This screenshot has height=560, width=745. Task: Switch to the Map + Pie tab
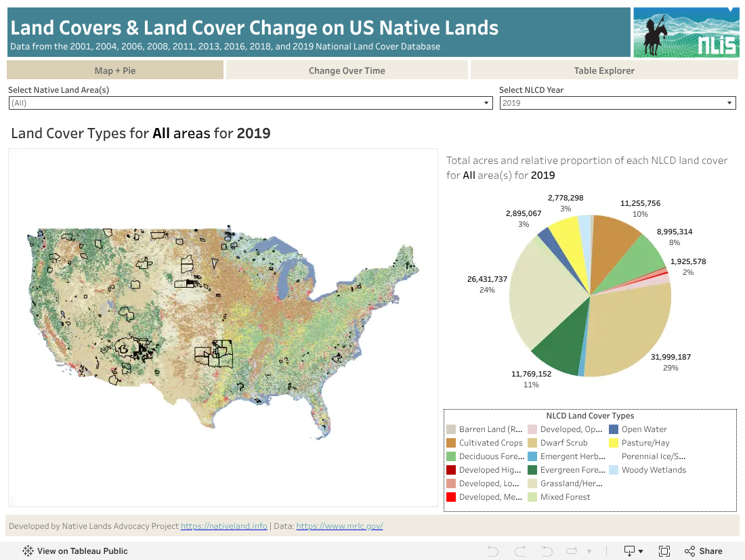[x=115, y=70]
